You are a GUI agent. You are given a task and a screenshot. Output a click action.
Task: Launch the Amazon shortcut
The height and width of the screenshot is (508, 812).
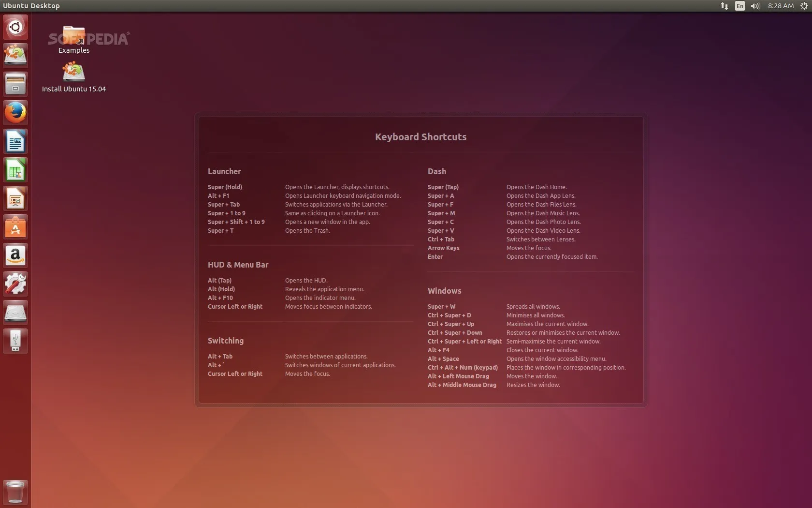[x=15, y=255]
